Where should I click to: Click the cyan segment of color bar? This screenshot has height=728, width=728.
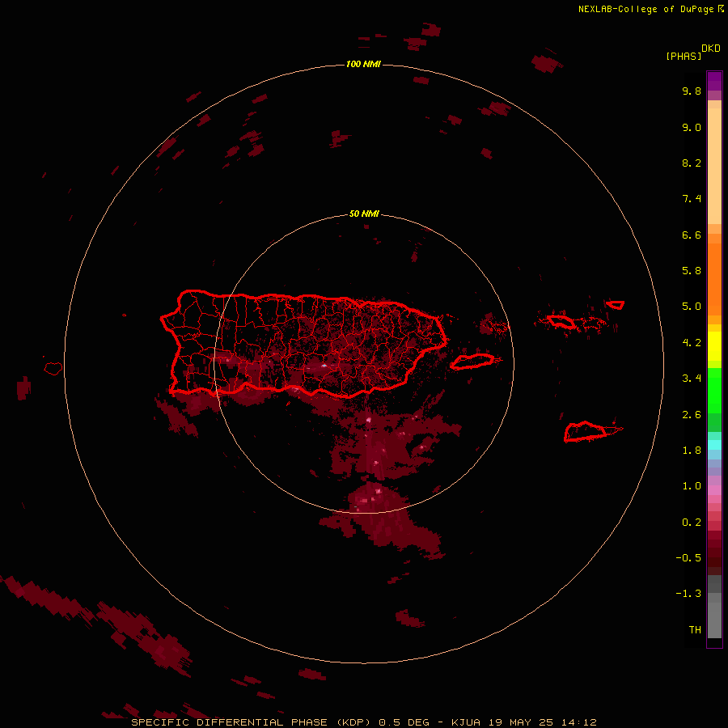tap(714, 445)
